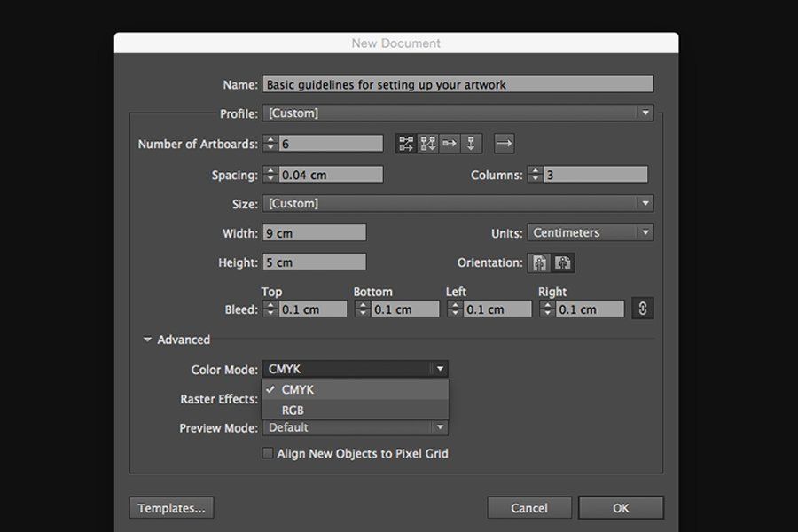Select portrait orientation
This screenshot has height=532, width=798.
click(x=539, y=262)
